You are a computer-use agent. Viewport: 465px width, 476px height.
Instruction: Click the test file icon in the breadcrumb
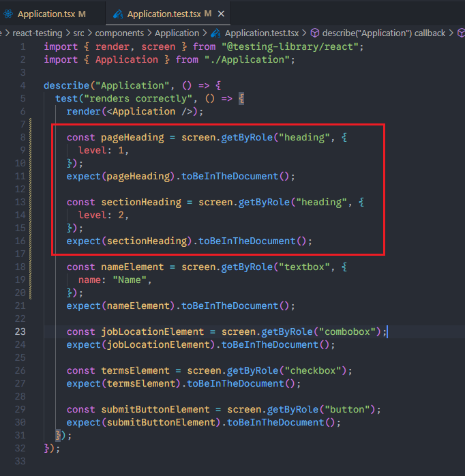coord(216,33)
